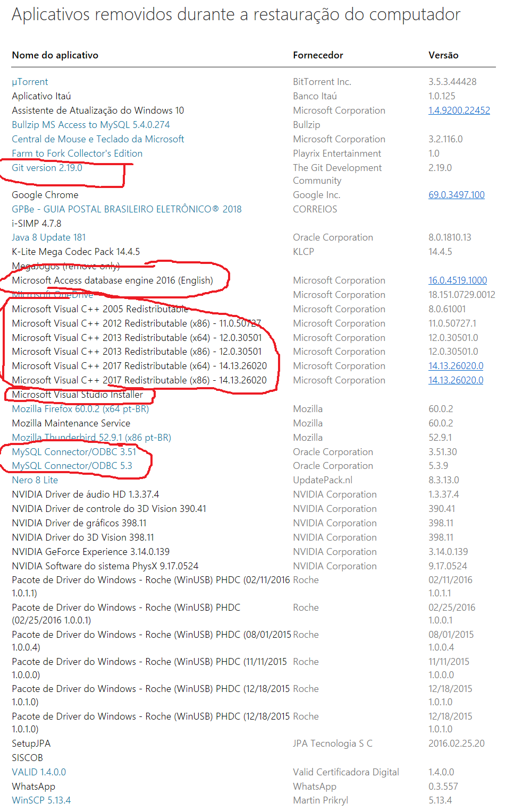Image resolution: width=514 pixels, height=812 pixels.
Task: Open Bullzip MS Access to MySQL 5.4.0.274 link
Action: click(x=91, y=125)
